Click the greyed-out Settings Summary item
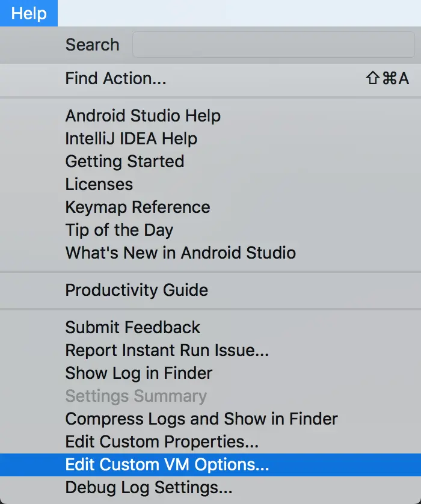 136,396
